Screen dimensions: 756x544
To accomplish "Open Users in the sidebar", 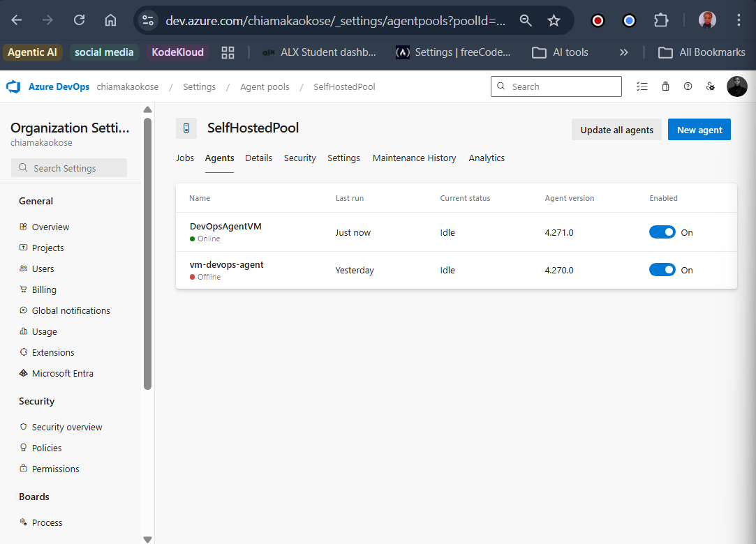I will point(43,269).
